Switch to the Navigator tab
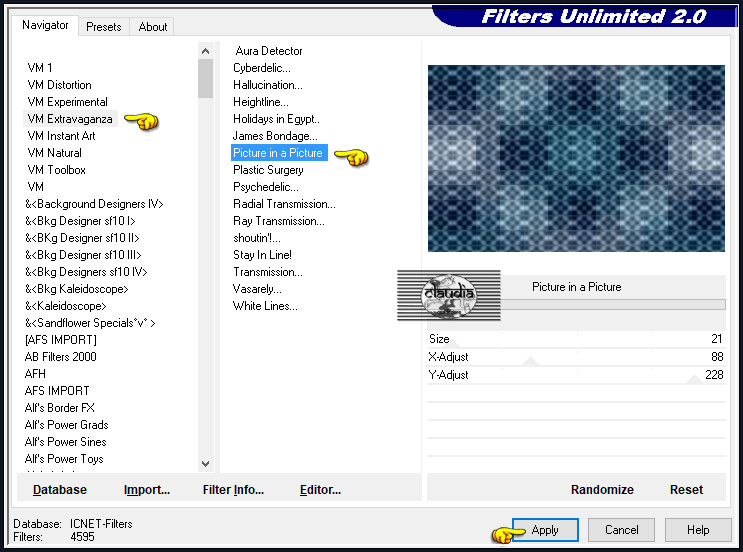 [45, 25]
